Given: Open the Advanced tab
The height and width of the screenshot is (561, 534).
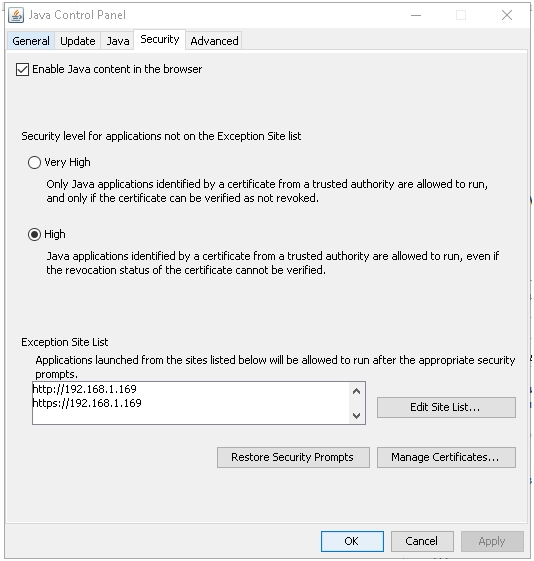Looking at the screenshot, I should (214, 41).
